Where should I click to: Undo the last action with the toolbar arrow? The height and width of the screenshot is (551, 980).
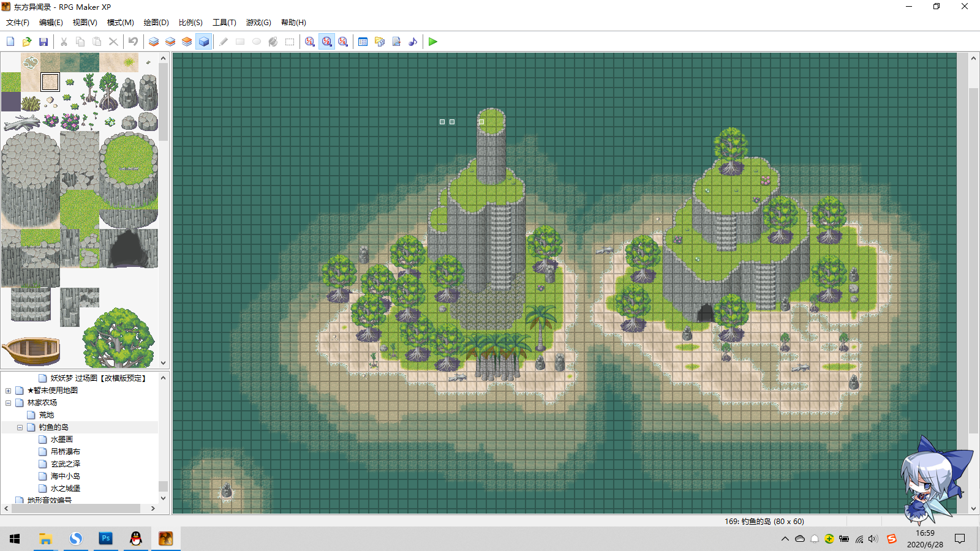(133, 42)
